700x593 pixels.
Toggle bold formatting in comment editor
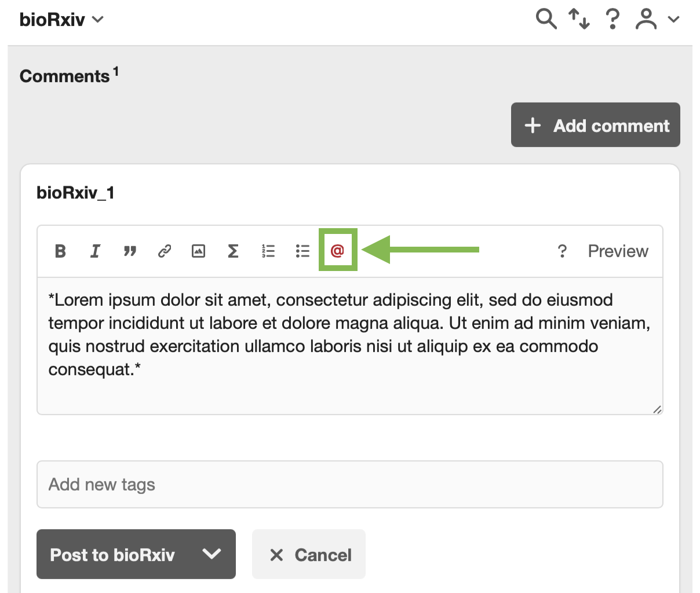coord(60,251)
